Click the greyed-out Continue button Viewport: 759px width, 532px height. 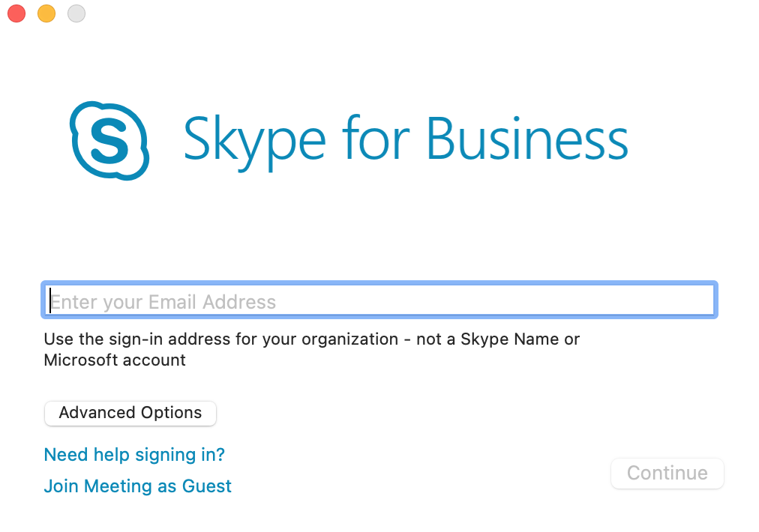click(x=667, y=474)
